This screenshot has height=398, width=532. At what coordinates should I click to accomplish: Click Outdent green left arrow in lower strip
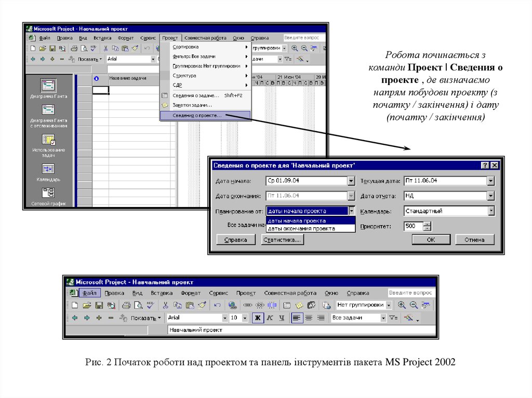coord(75,318)
